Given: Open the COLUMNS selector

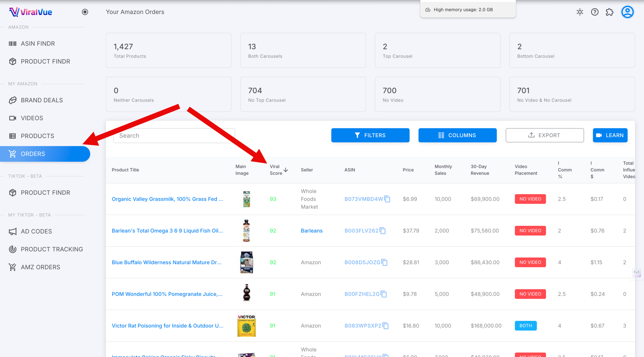Looking at the screenshot, I should pos(457,135).
